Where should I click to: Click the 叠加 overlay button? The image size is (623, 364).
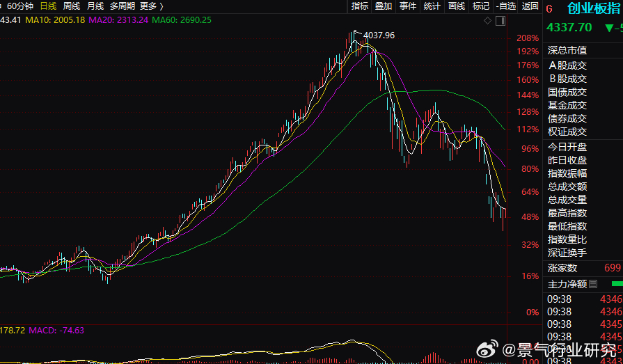[x=384, y=6]
